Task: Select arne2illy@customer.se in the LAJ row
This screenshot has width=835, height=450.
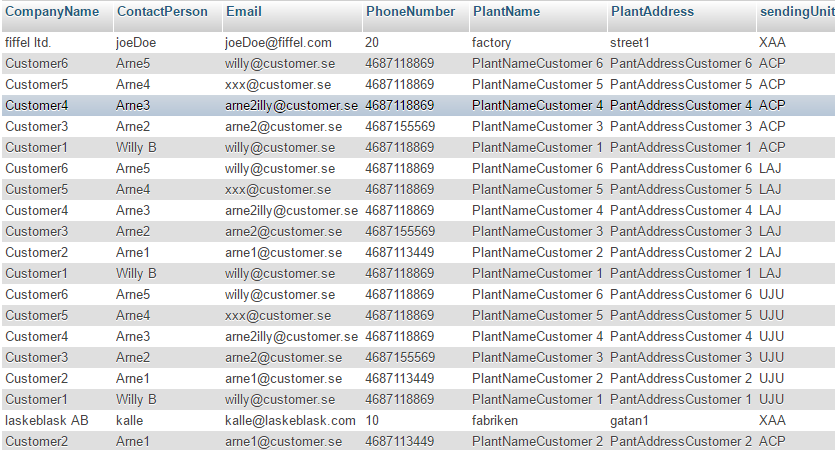Action: coord(291,211)
